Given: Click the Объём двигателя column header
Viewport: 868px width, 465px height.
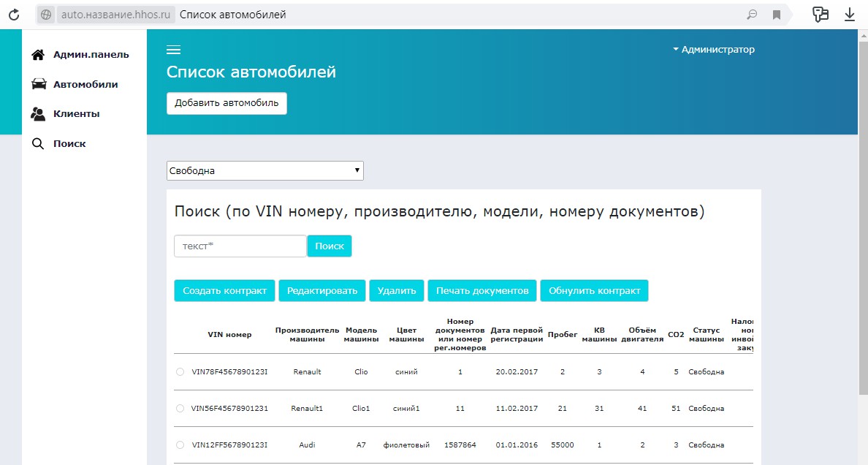Looking at the screenshot, I should click(x=642, y=335).
